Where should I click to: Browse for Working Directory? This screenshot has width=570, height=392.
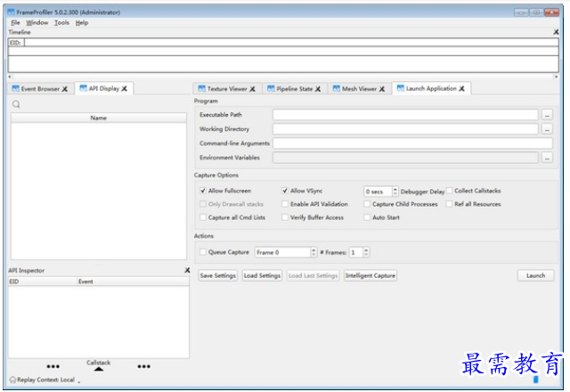547,129
